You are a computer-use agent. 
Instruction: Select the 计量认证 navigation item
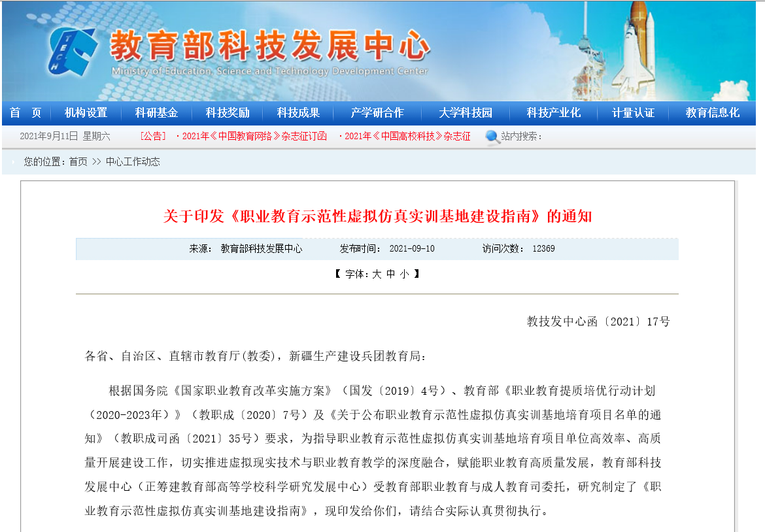click(x=633, y=113)
